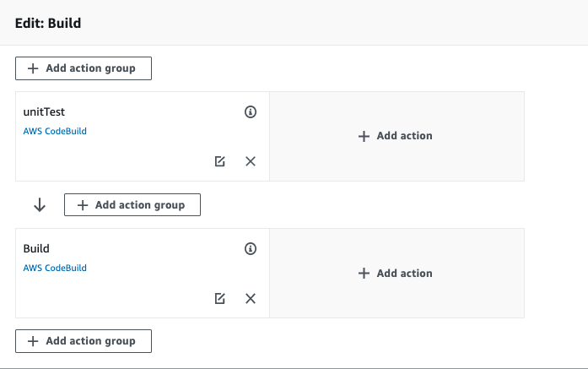Open AWS CodeBuild link under Build
Viewport: 588px width, 369px height.
click(55, 269)
